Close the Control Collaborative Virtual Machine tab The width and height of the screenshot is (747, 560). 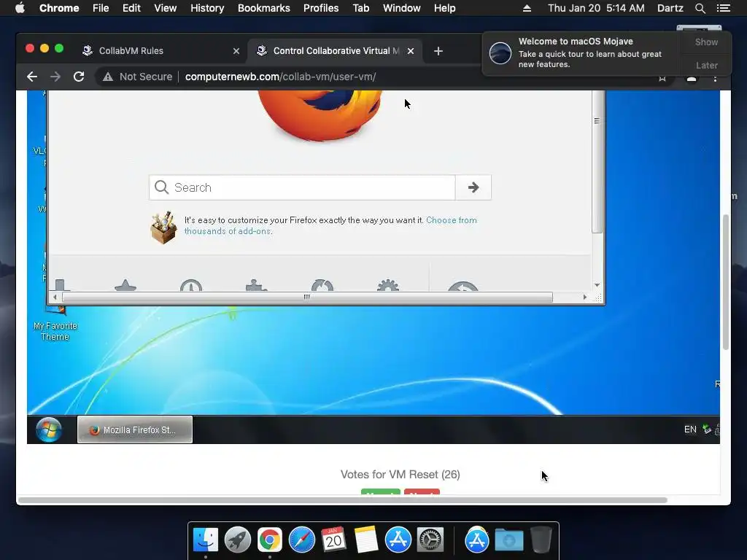411,51
